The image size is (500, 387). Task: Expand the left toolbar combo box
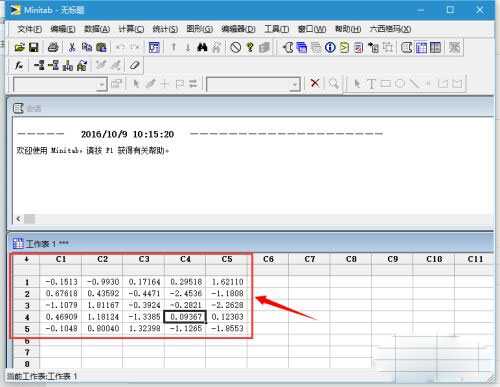[x=101, y=85]
